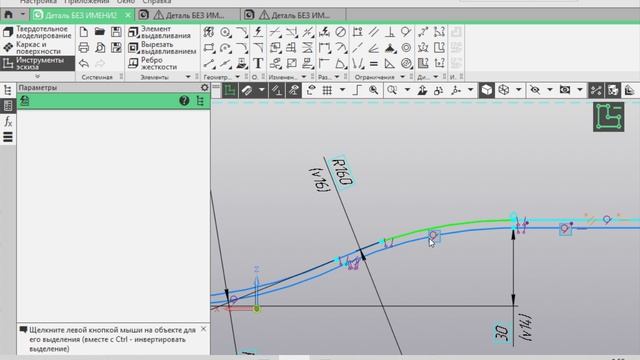Select Твердотельное моделирование toolbar set
The image size is (640, 360).
[38, 32]
